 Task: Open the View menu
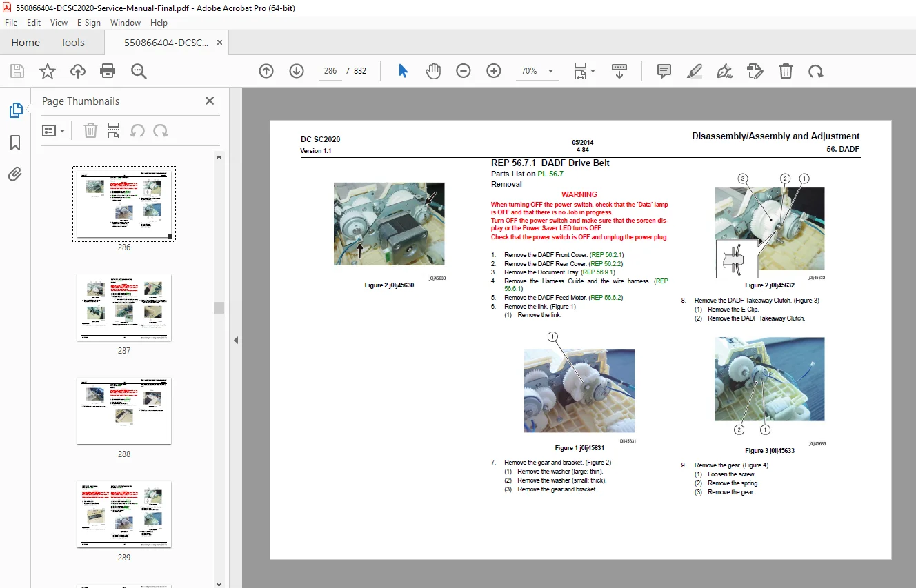(x=59, y=23)
